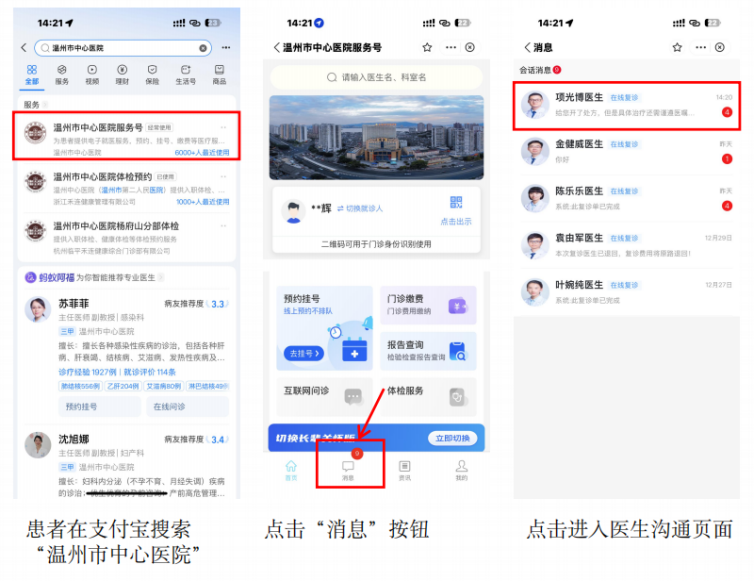Open chat with 项光博医生

point(626,105)
